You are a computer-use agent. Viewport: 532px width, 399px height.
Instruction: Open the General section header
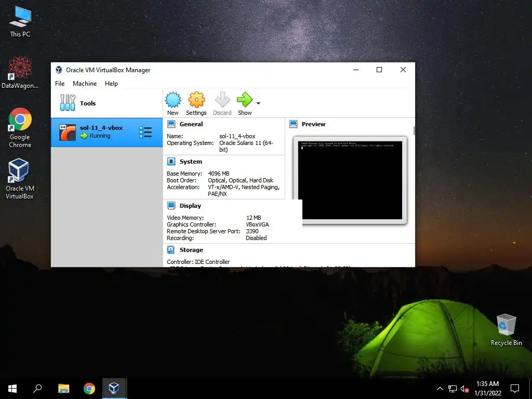tap(191, 124)
